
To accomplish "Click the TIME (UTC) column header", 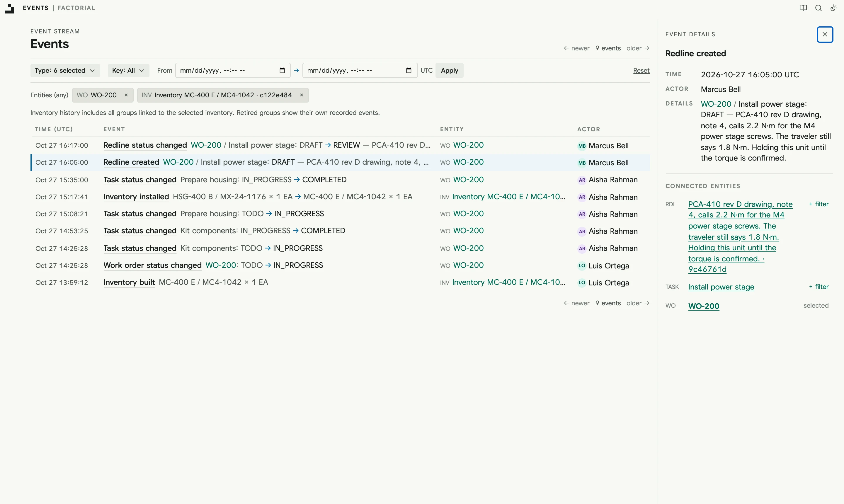I will (54, 129).
